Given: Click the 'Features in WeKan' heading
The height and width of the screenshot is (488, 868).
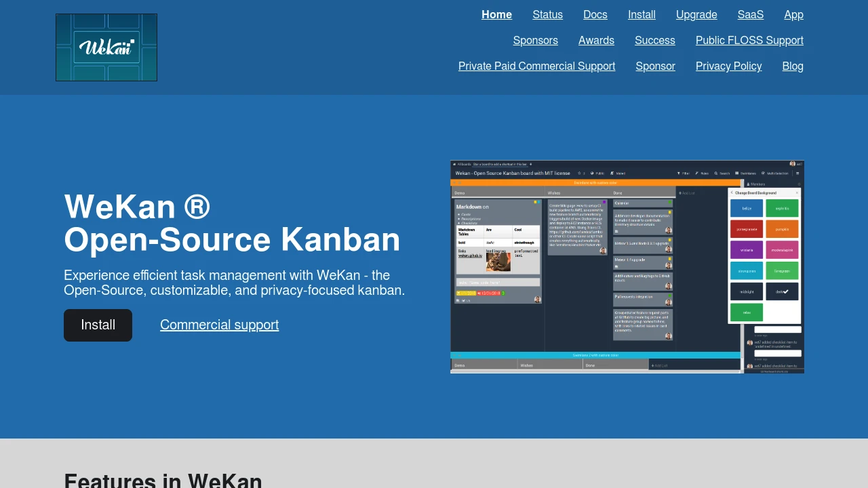Looking at the screenshot, I should (x=163, y=481).
